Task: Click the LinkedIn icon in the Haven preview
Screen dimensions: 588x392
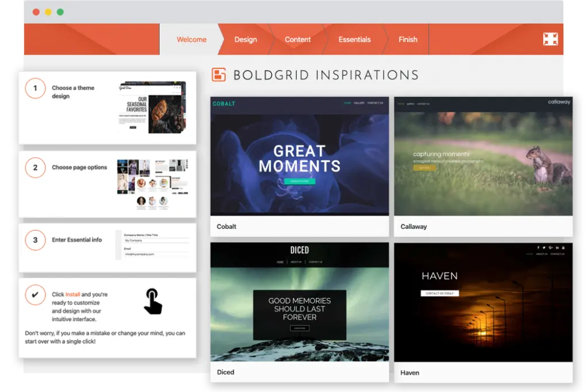Action: (x=557, y=248)
